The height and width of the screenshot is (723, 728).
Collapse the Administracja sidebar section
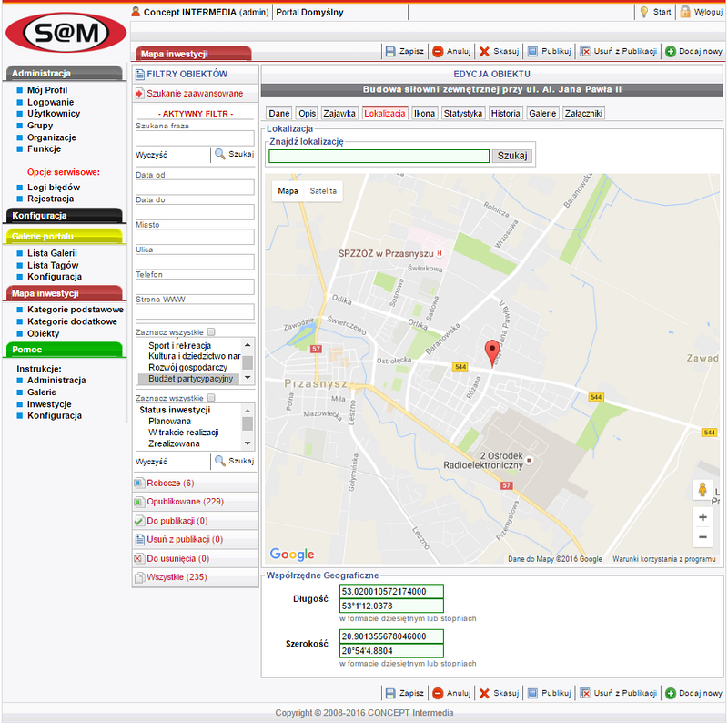64,74
